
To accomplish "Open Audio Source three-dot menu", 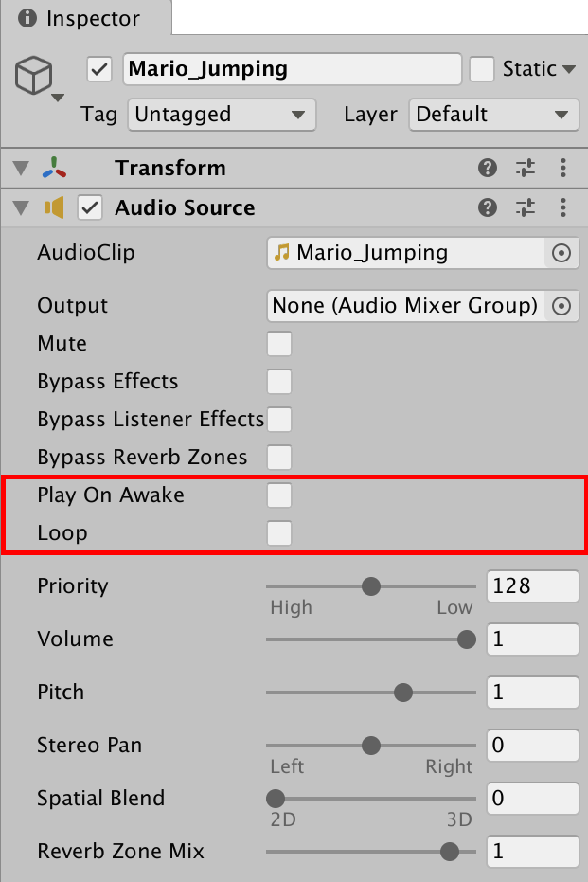I will (563, 208).
